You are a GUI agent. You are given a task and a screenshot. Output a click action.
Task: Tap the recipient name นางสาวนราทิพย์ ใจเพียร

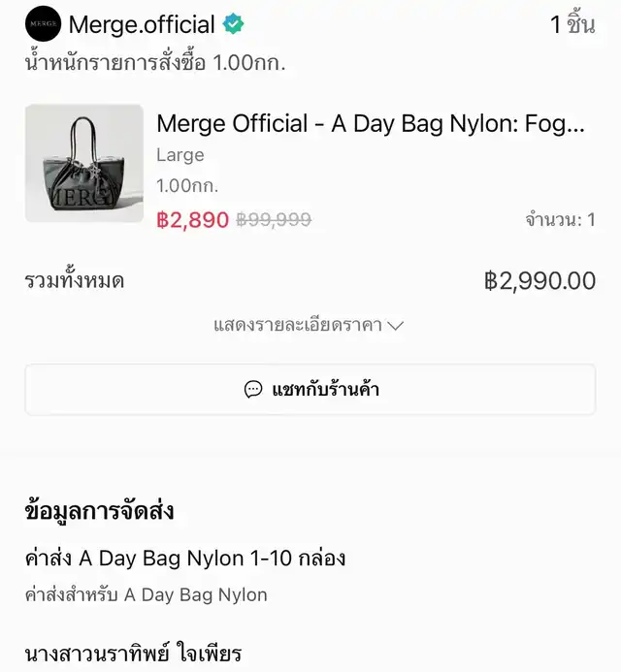133,655
